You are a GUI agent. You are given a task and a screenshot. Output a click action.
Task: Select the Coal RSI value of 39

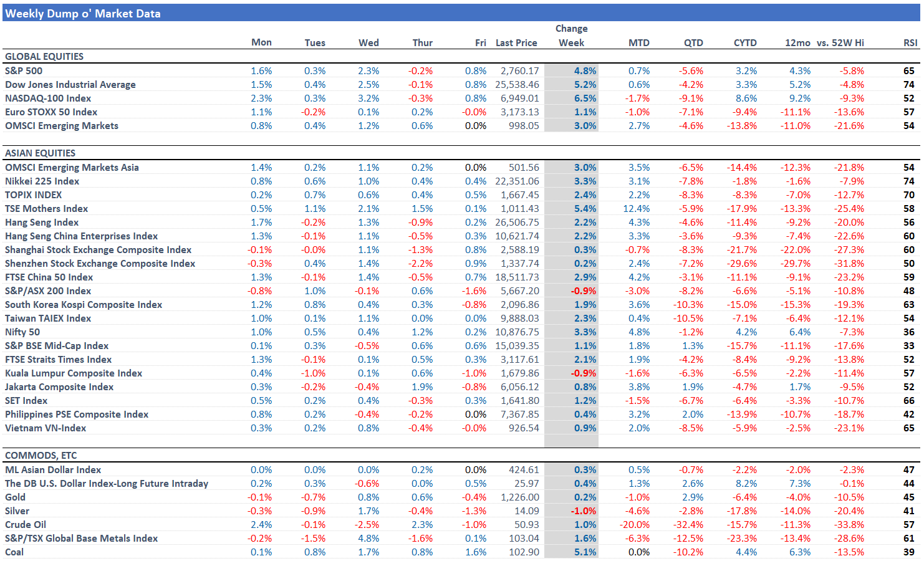point(910,552)
